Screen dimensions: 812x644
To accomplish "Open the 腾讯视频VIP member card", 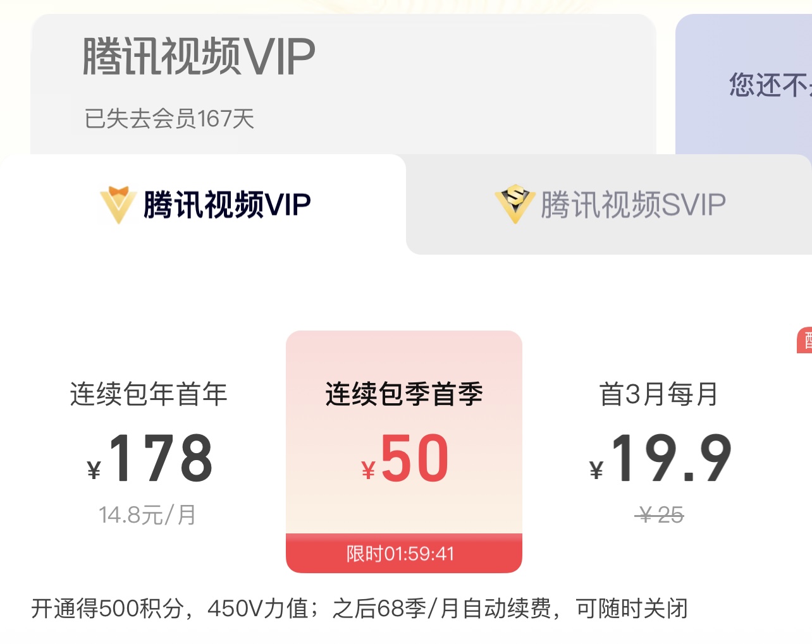I will (343, 84).
